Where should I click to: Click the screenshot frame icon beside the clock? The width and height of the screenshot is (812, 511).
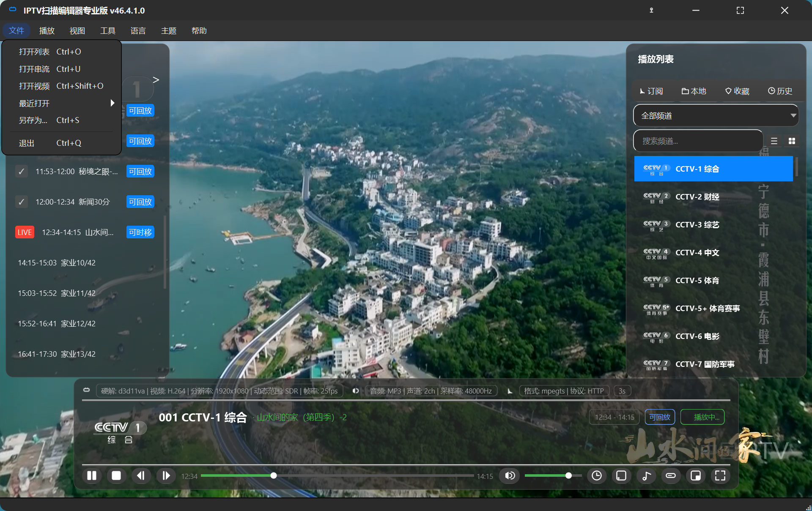click(621, 476)
